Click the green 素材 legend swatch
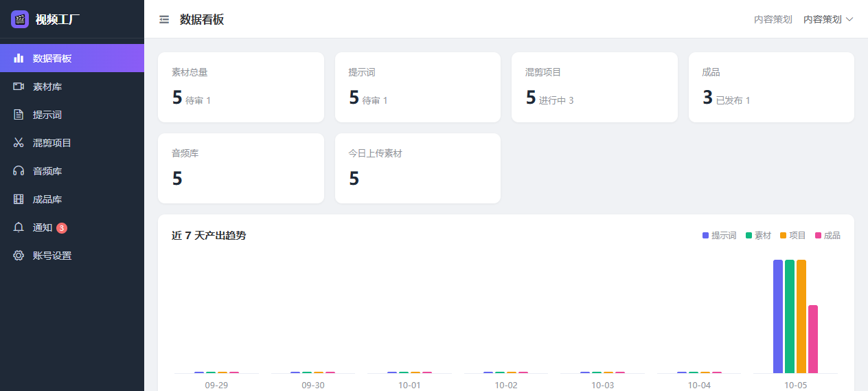This screenshot has width=868, height=391. [749, 236]
